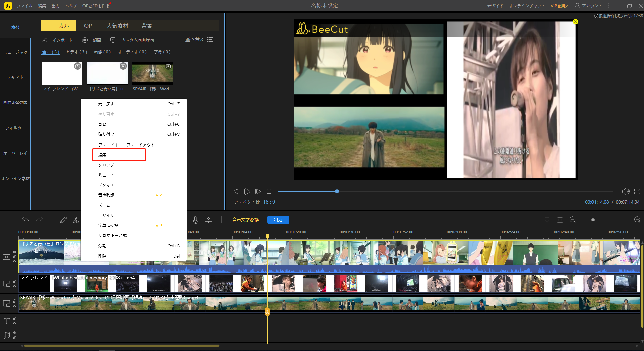The height and width of the screenshot is (351, 644).
Task: Switch to the 人気素材 tab
Action: click(117, 26)
